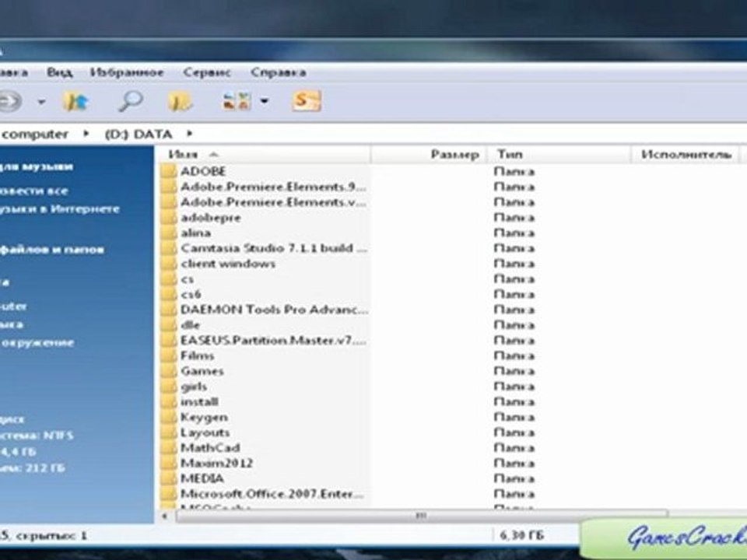Click скрытых: 1 status bar text
The width and height of the screenshot is (747, 560).
click(x=51, y=536)
